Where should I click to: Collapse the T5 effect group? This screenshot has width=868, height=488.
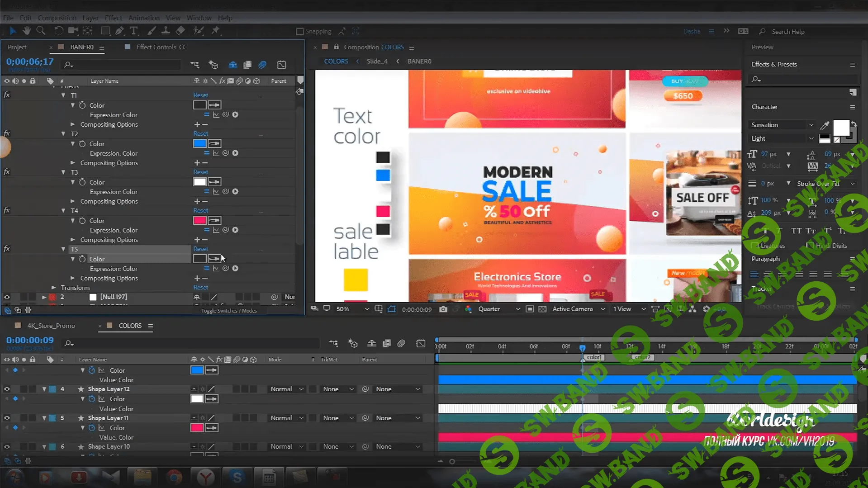click(x=63, y=249)
